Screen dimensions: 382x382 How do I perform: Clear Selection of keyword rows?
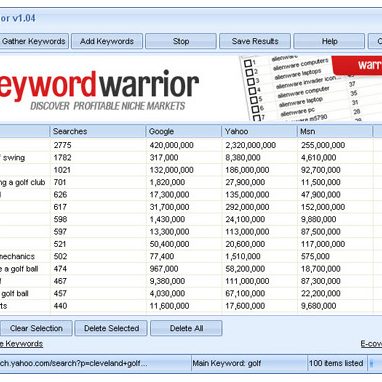(36, 328)
